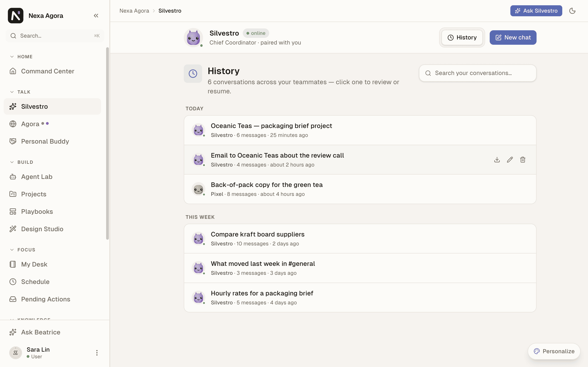588x367 pixels.
Task: Click the Ask Silvestro button
Action: [x=536, y=11]
